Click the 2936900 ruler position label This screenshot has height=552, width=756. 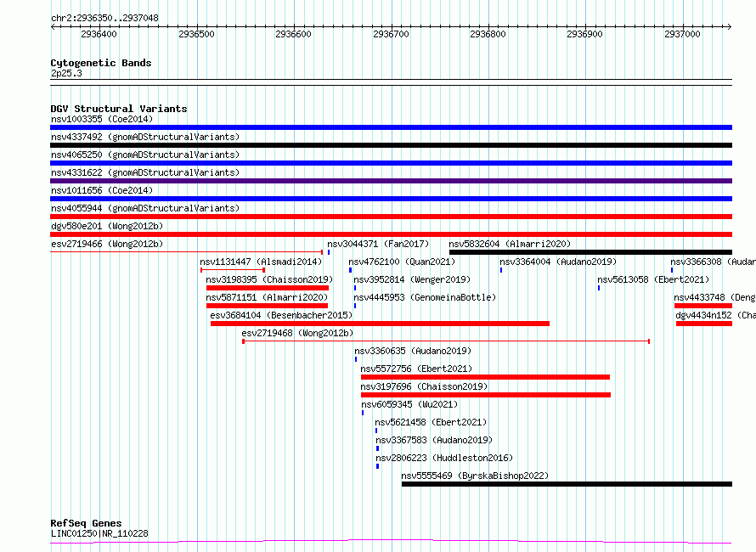585,34
